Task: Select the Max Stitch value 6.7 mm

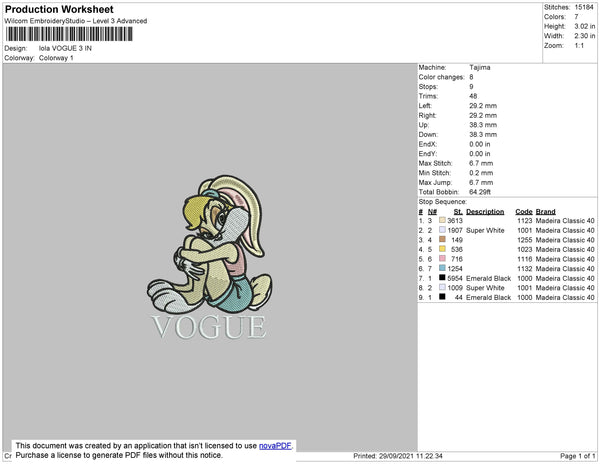Action: point(481,163)
